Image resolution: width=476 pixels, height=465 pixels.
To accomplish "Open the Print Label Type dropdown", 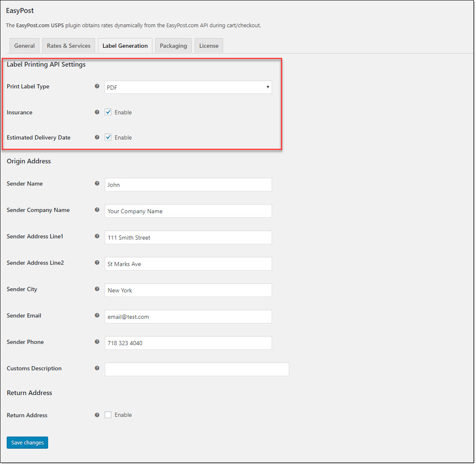I will pyautogui.click(x=188, y=87).
